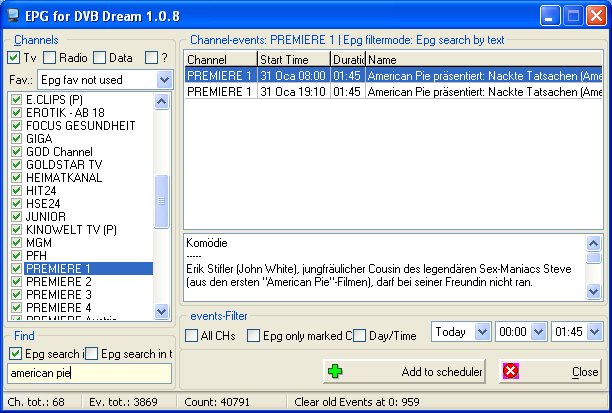Expand the 00:00 start time dropdown
Image resolution: width=612 pixels, height=413 pixels.
click(x=538, y=331)
